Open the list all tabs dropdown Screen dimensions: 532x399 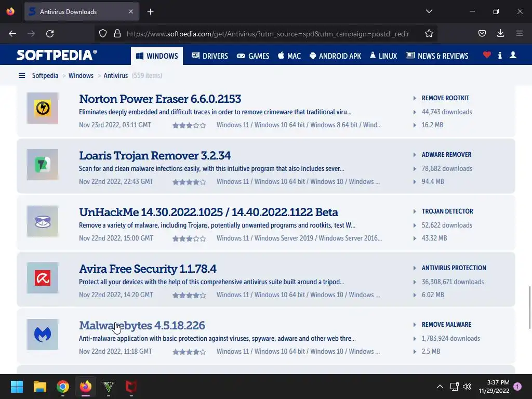pyautogui.click(x=429, y=11)
